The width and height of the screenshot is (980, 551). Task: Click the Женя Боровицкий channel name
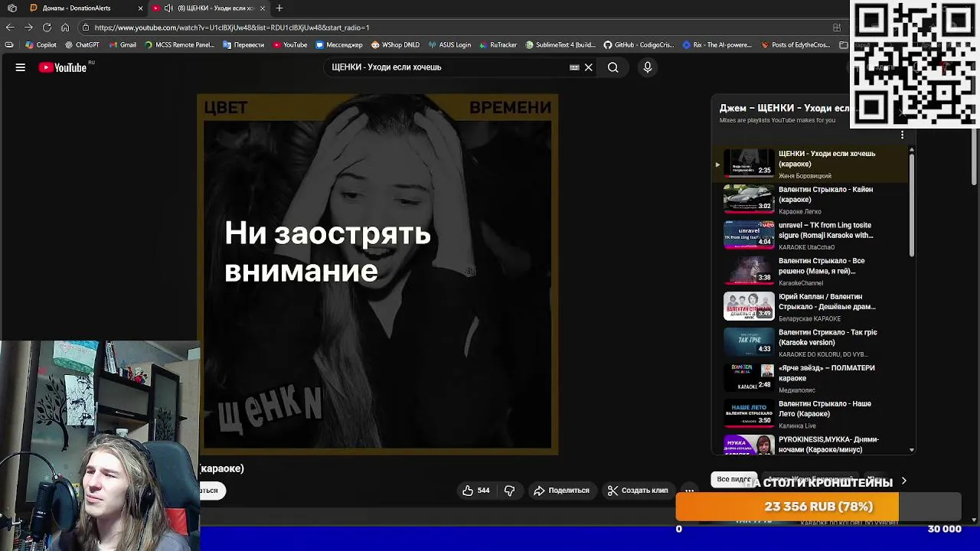pyautogui.click(x=805, y=176)
